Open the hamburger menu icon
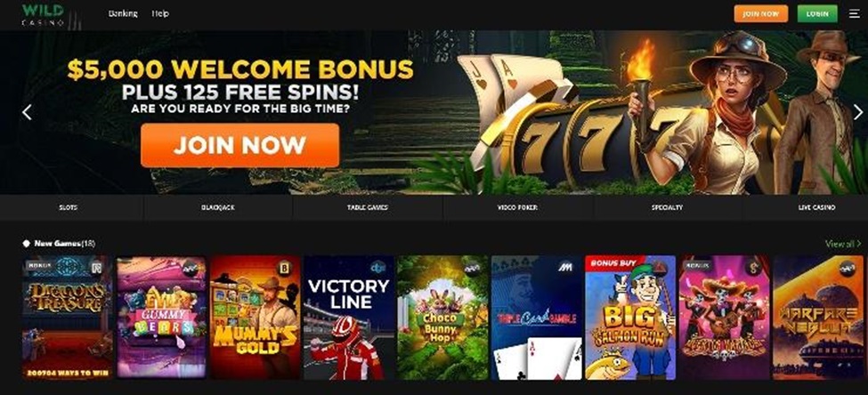The height and width of the screenshot is (395, 868). point(855,13)
